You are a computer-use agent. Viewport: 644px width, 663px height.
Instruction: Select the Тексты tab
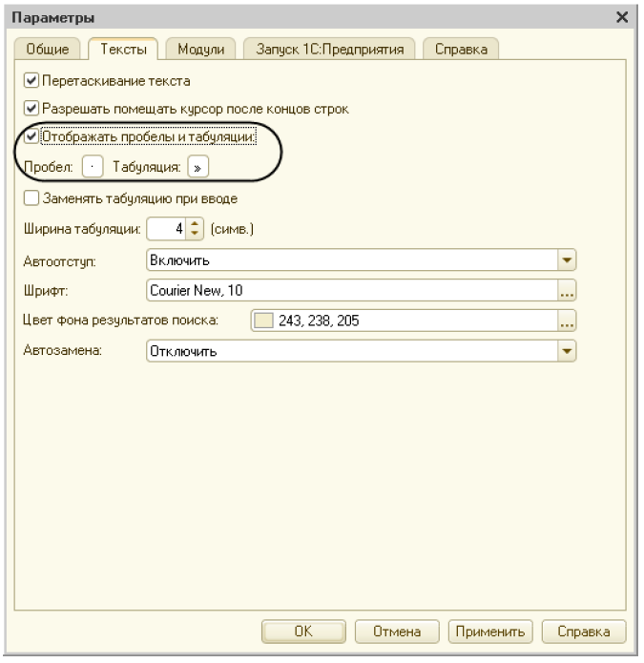tap(123, 49)
